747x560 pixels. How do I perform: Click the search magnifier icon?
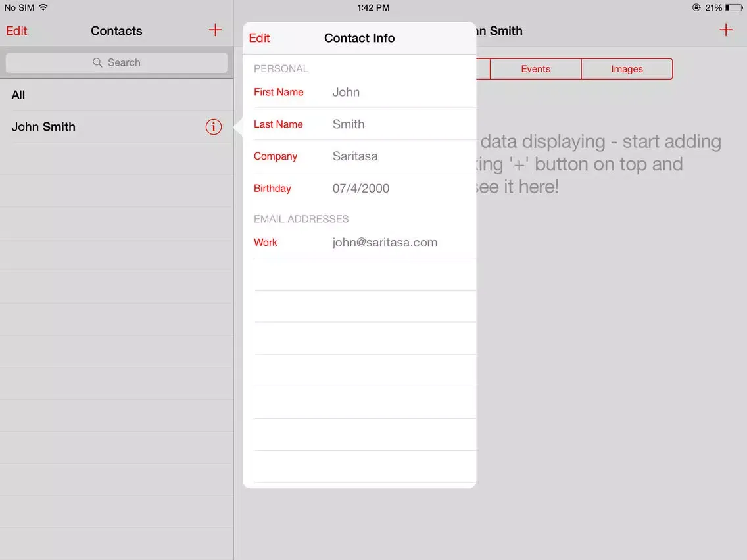pyautogui.click(x=97, y=62)
